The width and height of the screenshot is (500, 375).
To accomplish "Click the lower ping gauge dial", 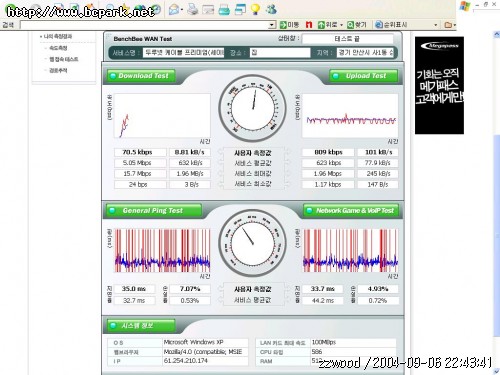I will 252,243.
